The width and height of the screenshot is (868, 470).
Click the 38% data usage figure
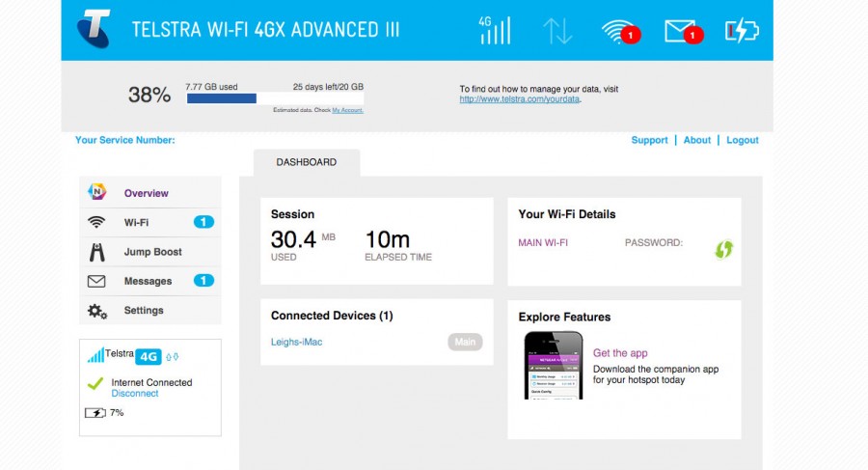pyautogui.click(x=149, y=95)
